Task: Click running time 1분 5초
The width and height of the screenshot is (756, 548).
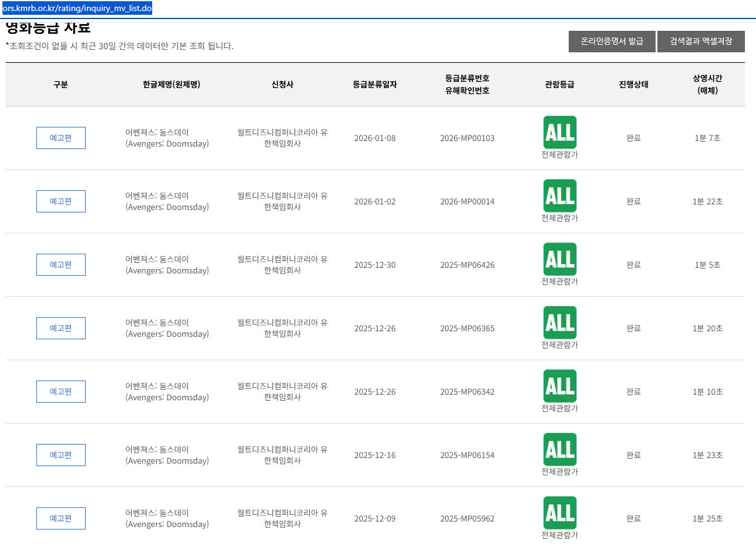Action: (707, 265)
